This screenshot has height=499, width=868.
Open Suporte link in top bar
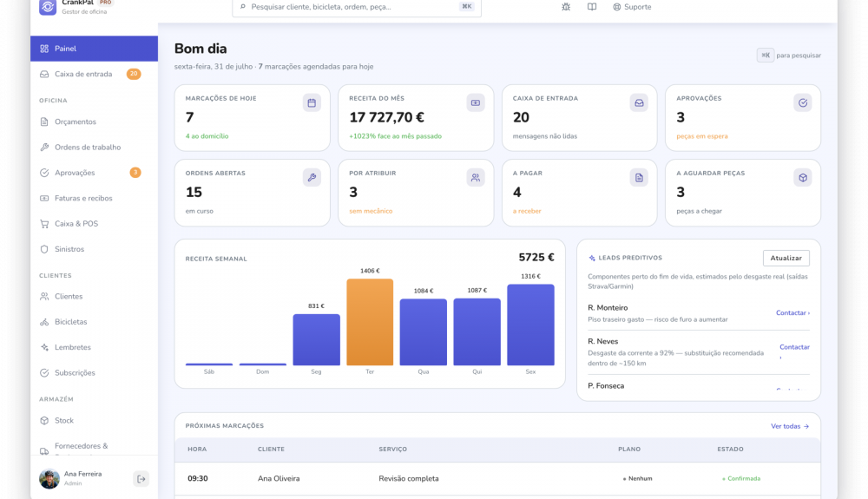pyautogui.click(x=632, y=7)
